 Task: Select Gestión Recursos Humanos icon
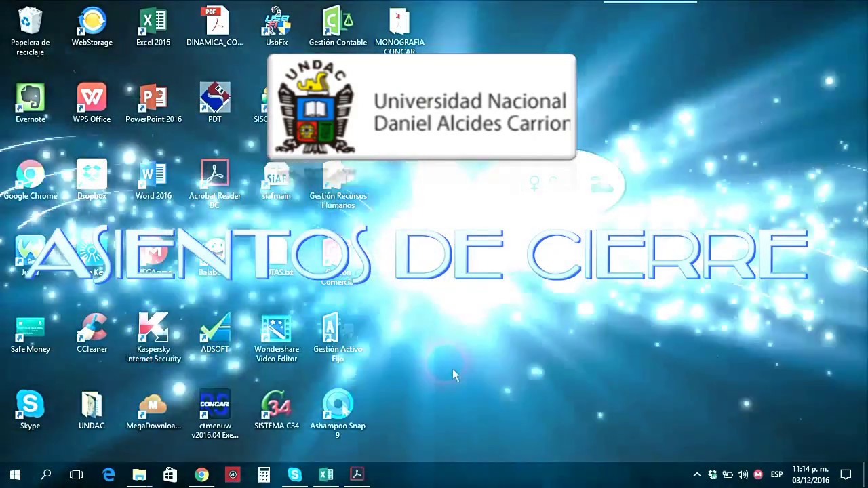coord(338,184)
